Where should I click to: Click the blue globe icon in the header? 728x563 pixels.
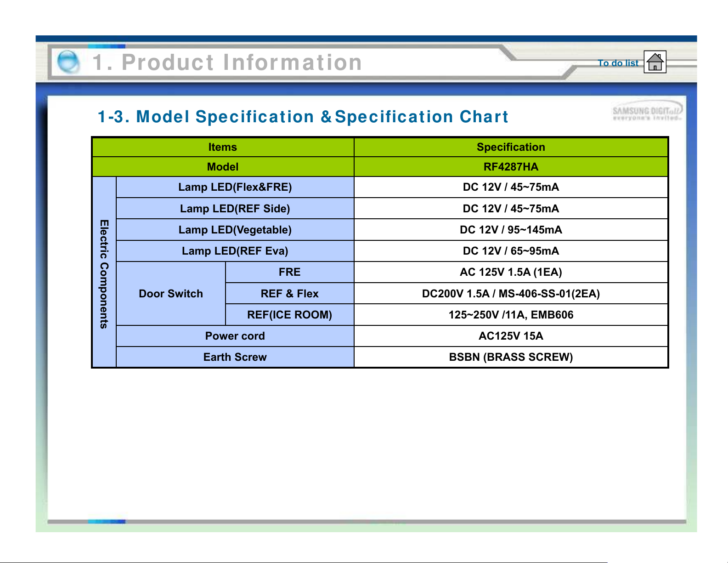(68, 62)
